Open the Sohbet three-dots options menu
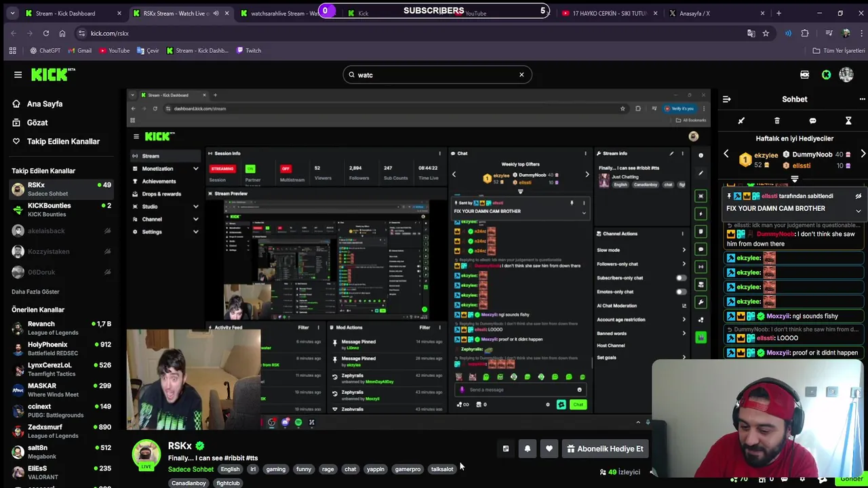The width and height of the screenshot is (868, 488). [x=862, y=99]
